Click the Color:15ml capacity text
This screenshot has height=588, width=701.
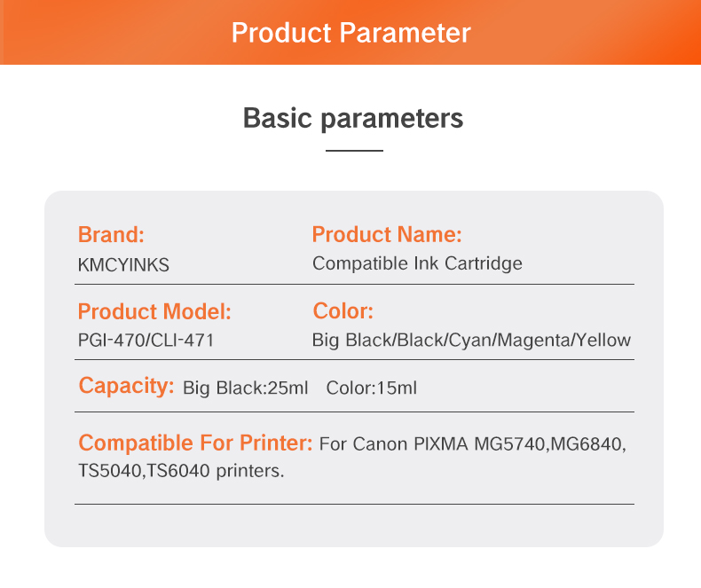pos(371,388)
